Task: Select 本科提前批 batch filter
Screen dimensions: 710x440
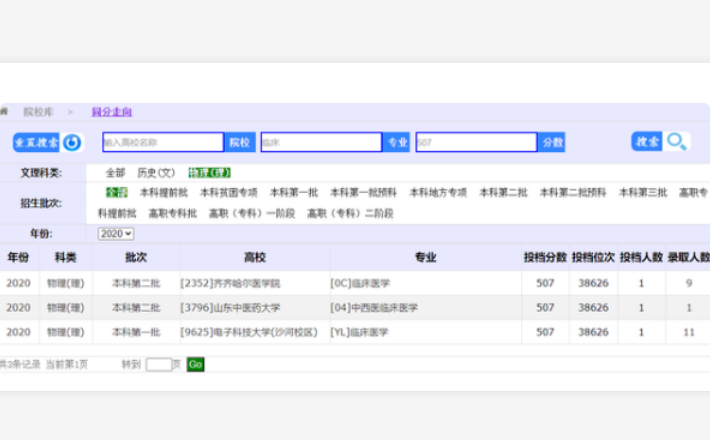Action: 164,192
